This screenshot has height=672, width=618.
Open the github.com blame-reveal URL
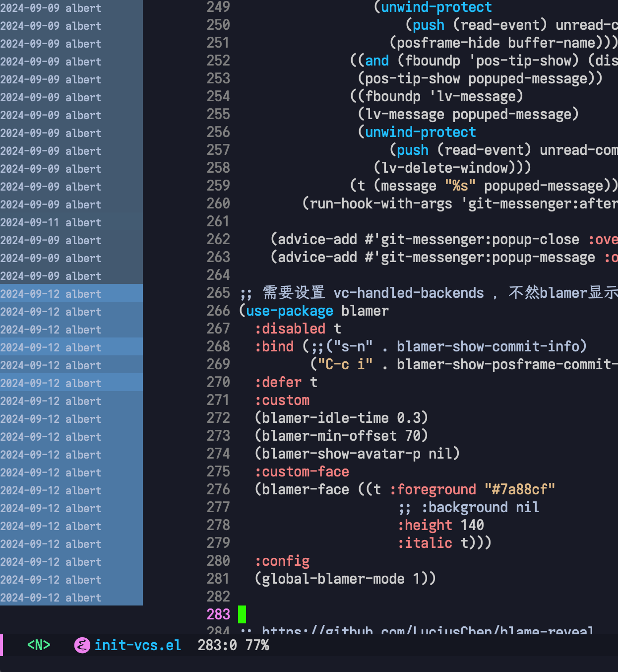coord(427,631)
